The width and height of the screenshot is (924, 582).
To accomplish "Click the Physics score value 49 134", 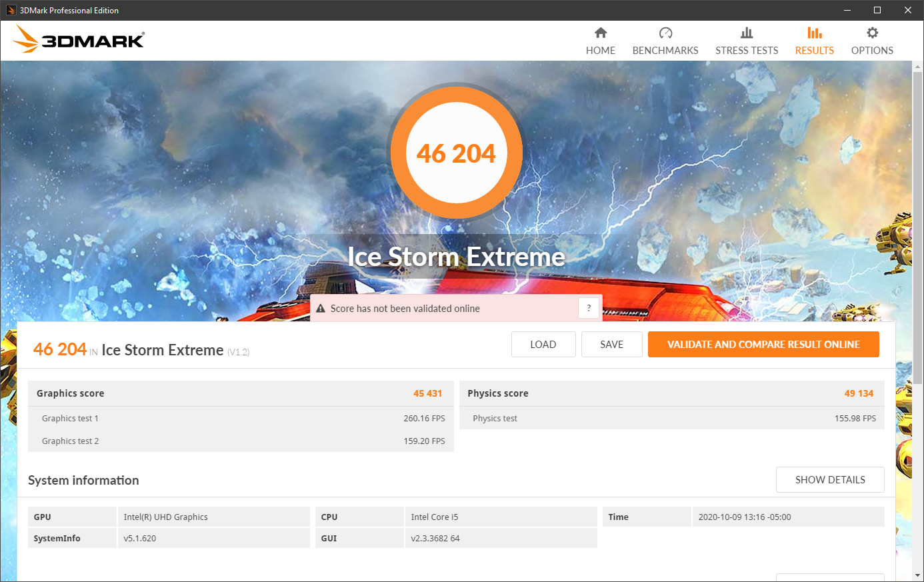I will click(x=859, y=393).
